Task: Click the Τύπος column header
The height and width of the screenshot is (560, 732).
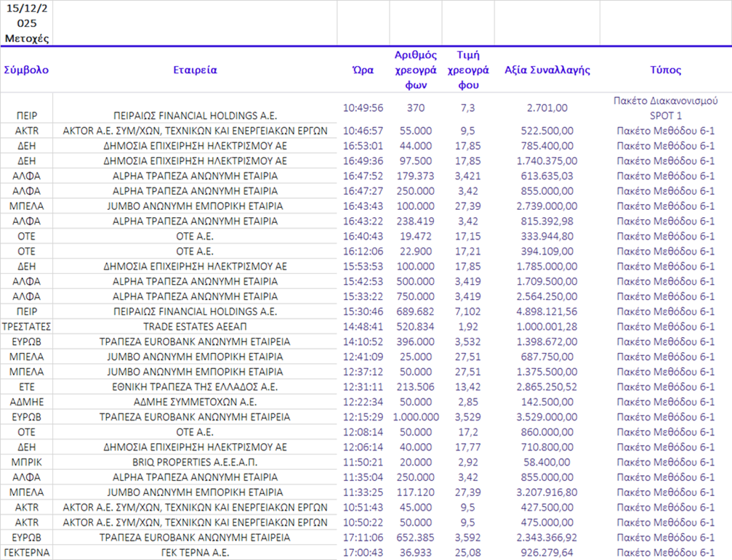Action: (665, 70)
